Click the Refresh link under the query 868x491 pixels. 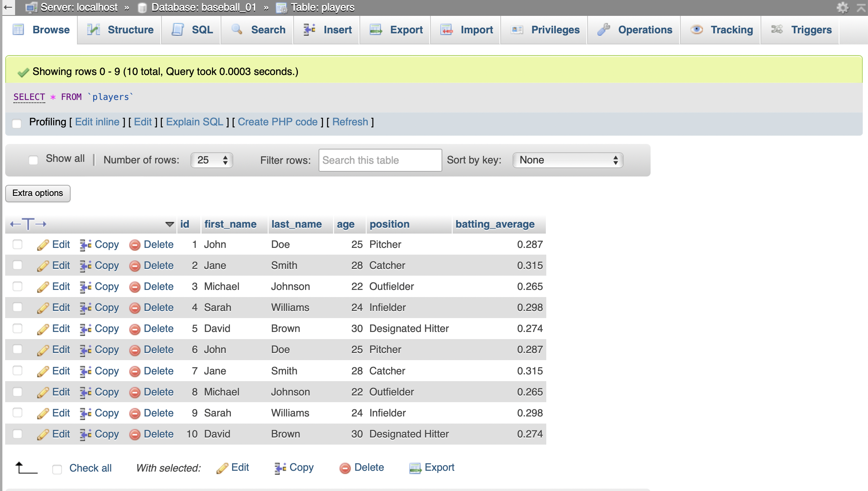350,122
